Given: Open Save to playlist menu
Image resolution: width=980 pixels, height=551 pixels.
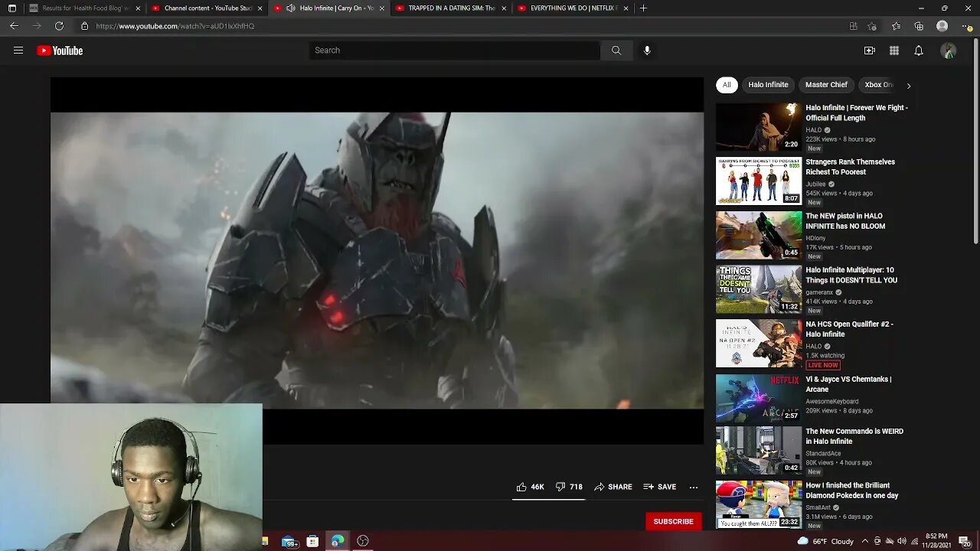Looking at the screenshot, I should pos(659,487).
